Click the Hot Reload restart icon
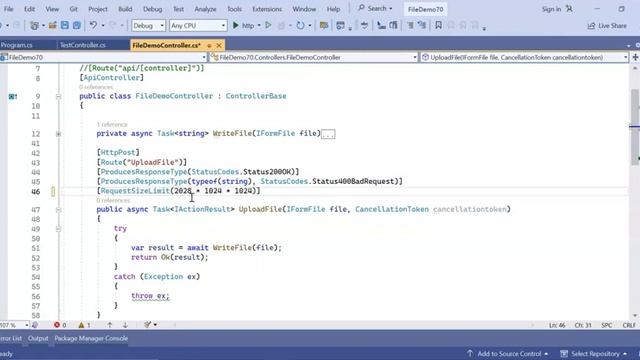640x360 pixels. click(300, 26)
